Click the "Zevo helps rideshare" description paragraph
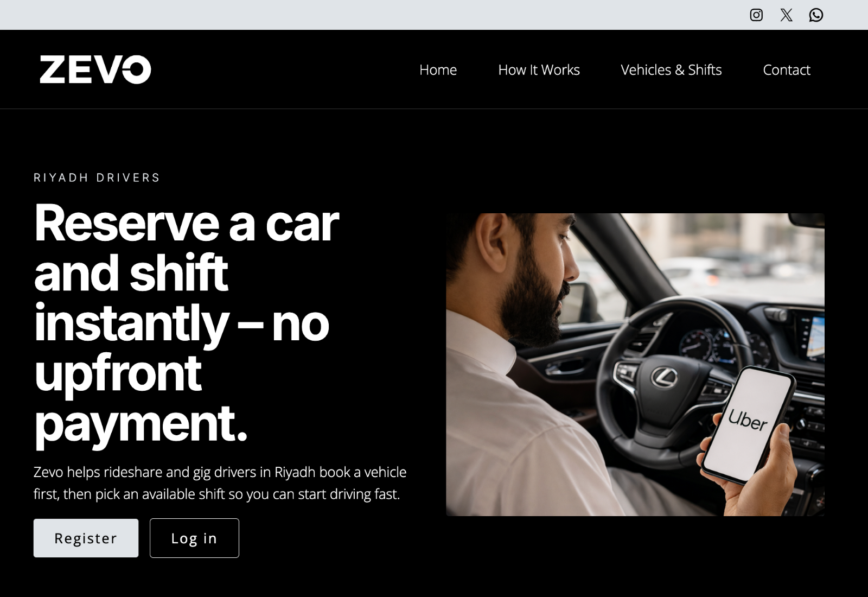868x597 pixels. pos(220,483)
